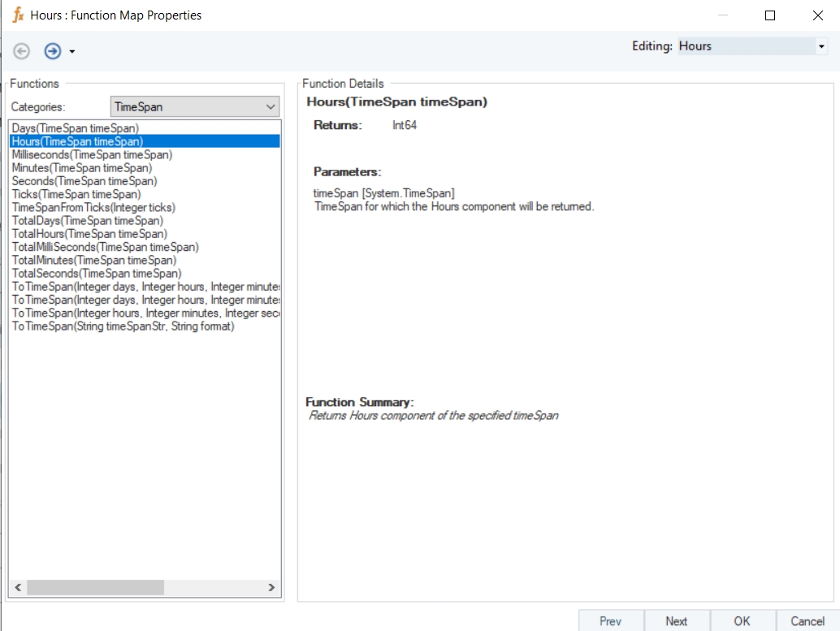Click right arrow of horizontal scrollbar

coord(272,588)
